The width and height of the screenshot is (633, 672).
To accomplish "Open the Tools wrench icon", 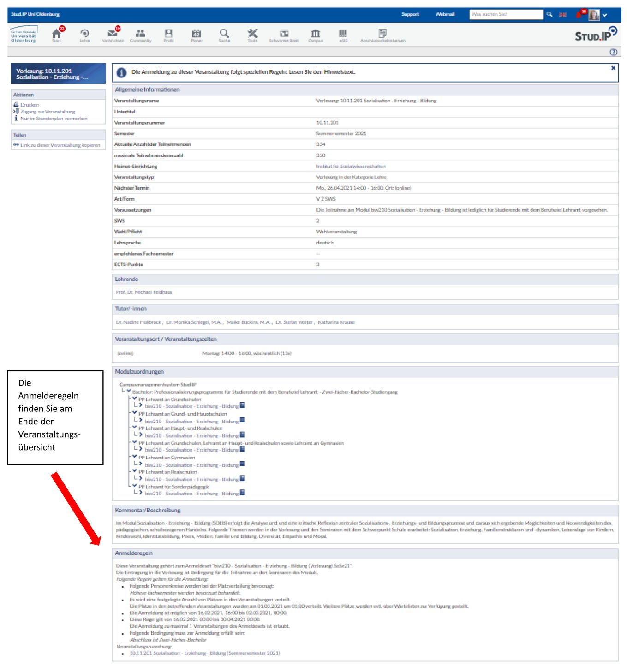I will tap(252, 34).
